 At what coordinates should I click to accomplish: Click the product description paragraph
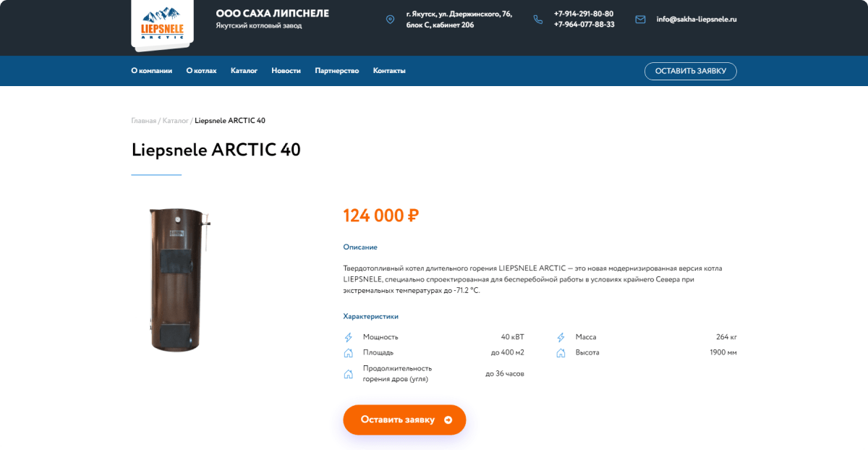[532, 279]
